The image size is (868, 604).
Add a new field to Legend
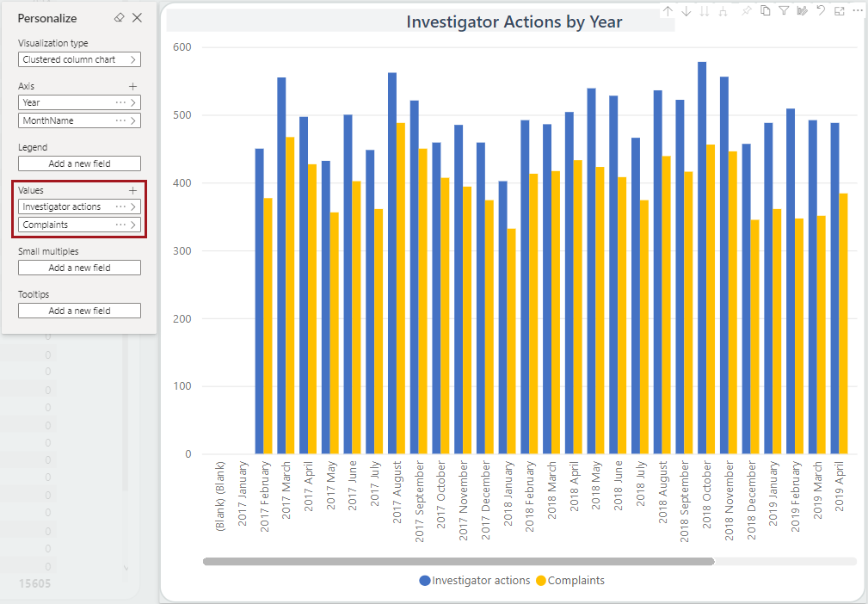[x=79, y=163]
